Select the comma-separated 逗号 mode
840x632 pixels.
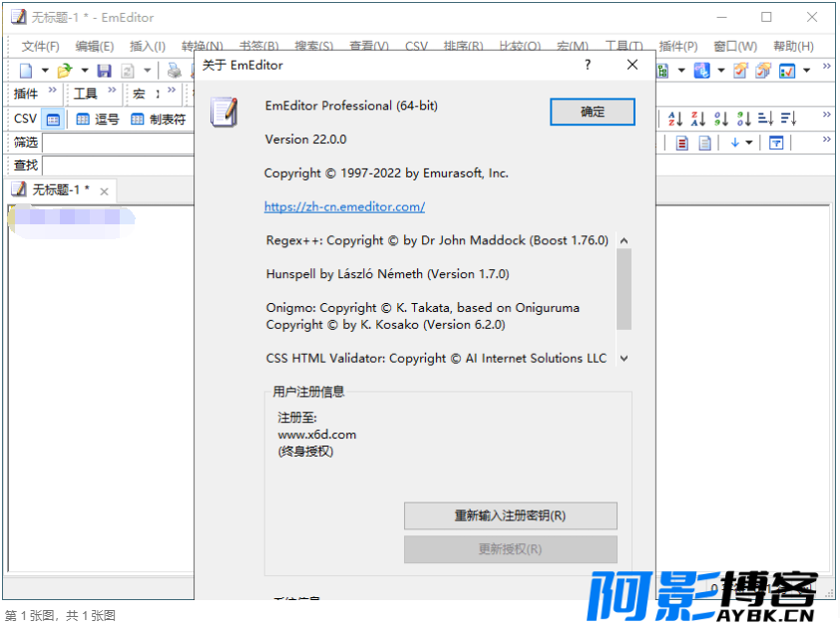[98, 120]
